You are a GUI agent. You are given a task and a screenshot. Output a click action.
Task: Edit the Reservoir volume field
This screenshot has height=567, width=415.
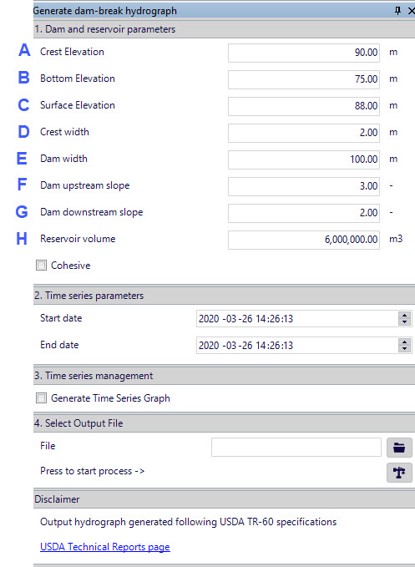[304, 240]
